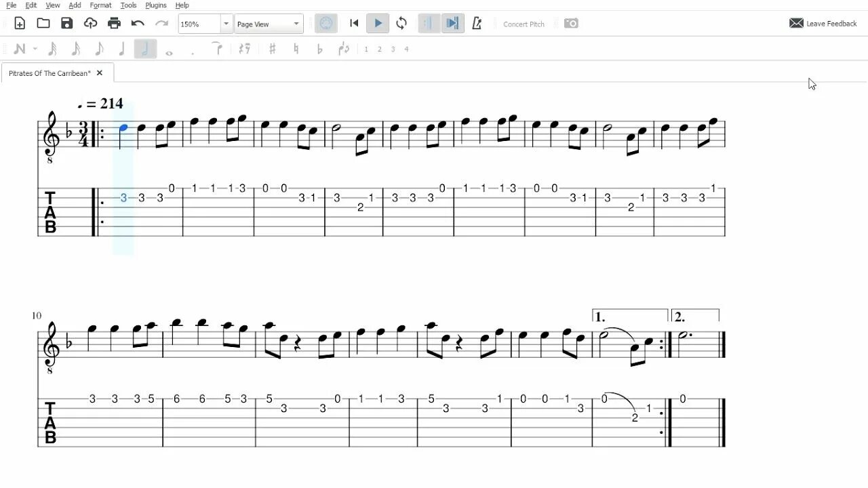Select whole note duration
This screenshot has height=488, width=868.
169,52
